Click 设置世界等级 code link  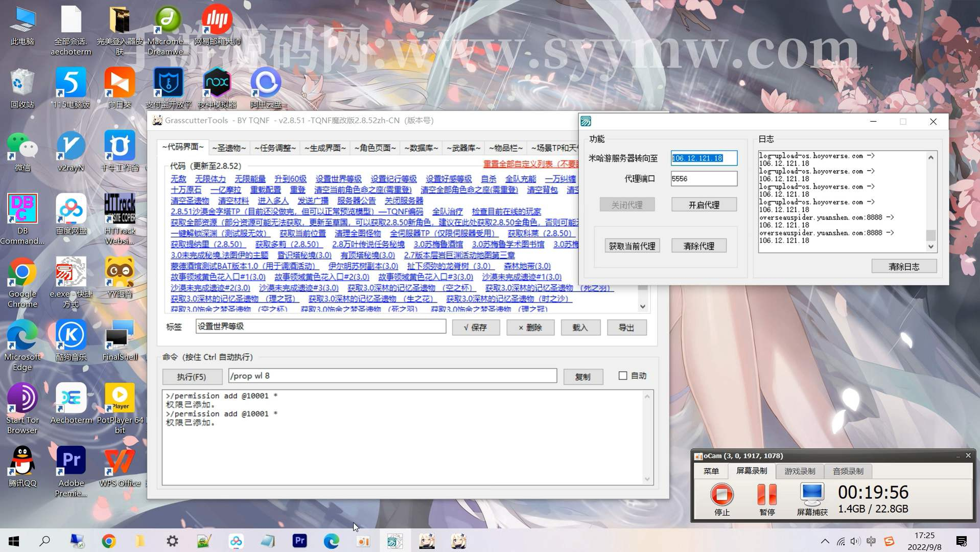point(338,179)
